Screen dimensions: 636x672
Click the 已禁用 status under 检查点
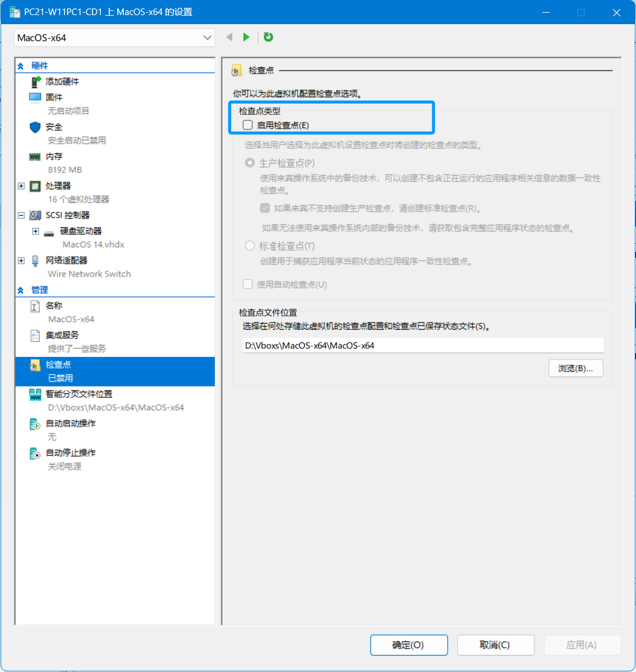[60, 379]
